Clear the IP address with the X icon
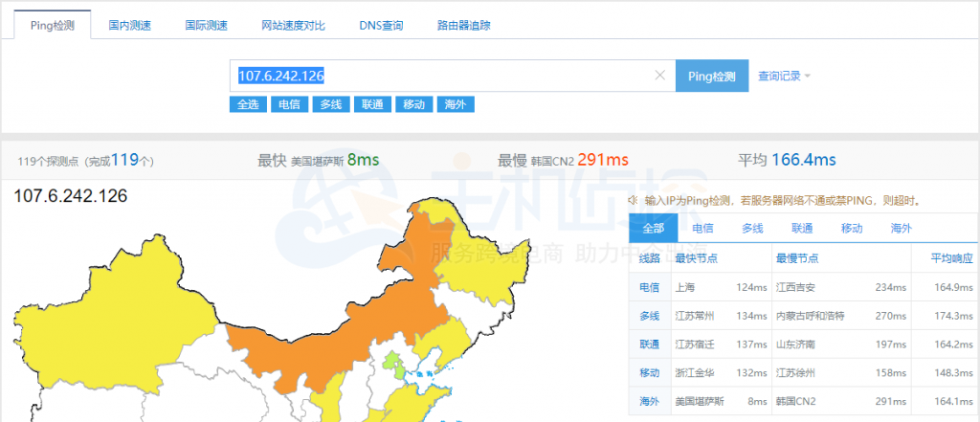The image size is (980, 422). coord(659,76)
